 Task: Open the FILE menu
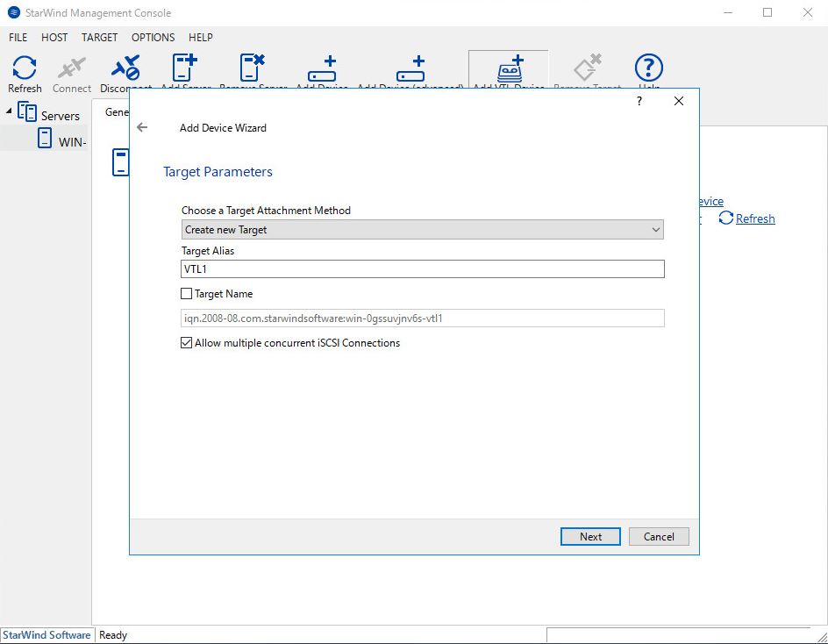point(18,38)
